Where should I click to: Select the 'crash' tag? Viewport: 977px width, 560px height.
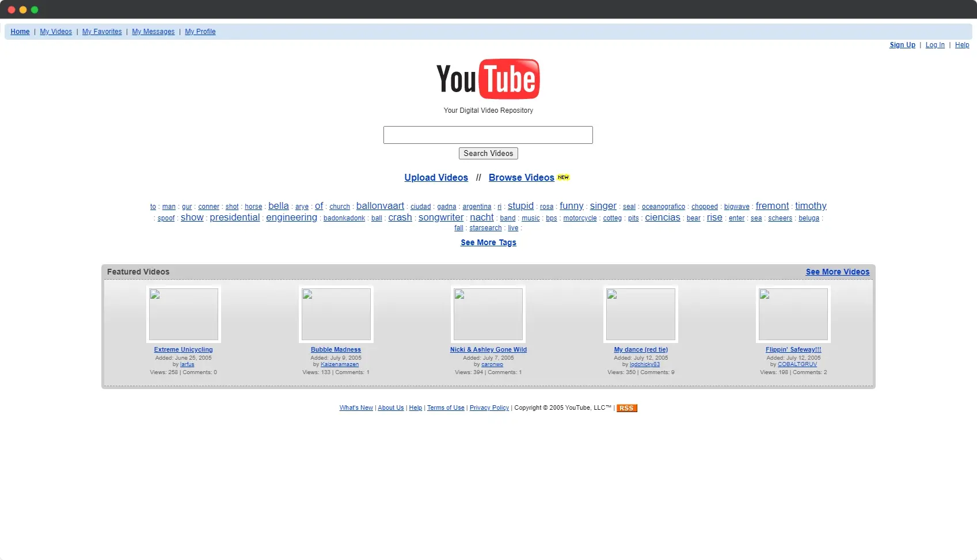point(400,218)
